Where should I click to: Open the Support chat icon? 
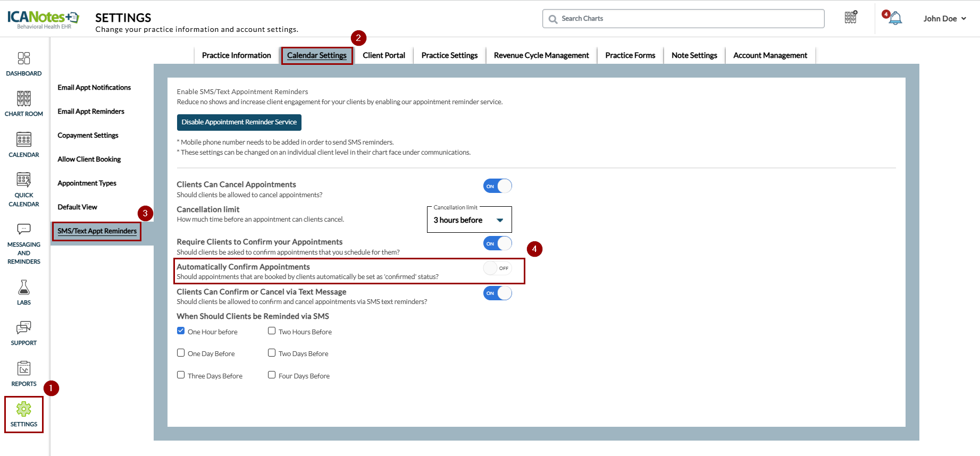click(24, 328)
